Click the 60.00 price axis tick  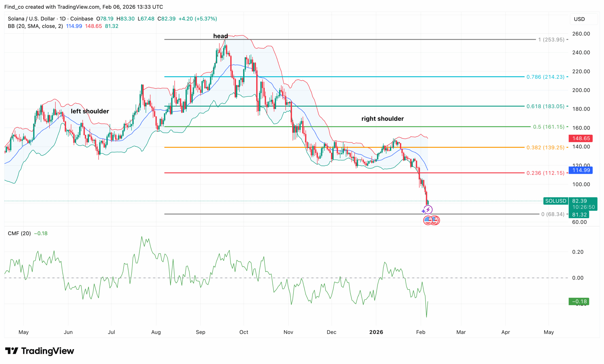tap(579, 222)
